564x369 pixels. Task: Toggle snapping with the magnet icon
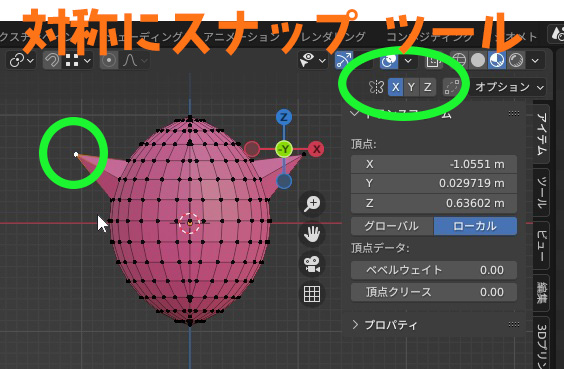click(52, 60)
